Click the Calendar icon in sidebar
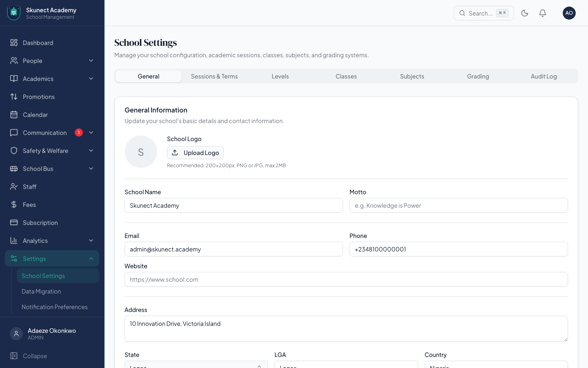588x368 pixels. pos(14,114)
